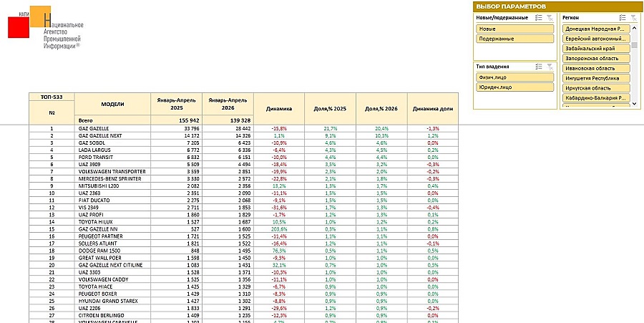Select the LADA LARGUS model cell
Screen dimensions: 644x323
click(112, 150)
